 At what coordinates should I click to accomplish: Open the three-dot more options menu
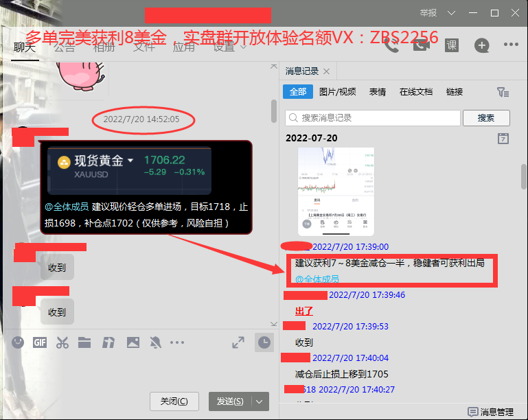[511, 45]
